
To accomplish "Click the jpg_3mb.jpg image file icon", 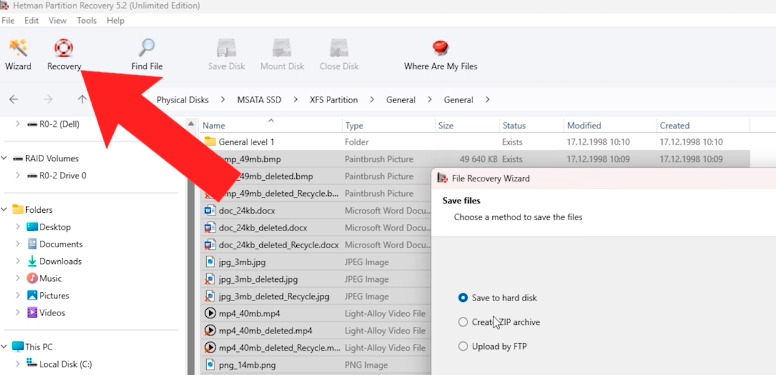I will tap(210, 262).
